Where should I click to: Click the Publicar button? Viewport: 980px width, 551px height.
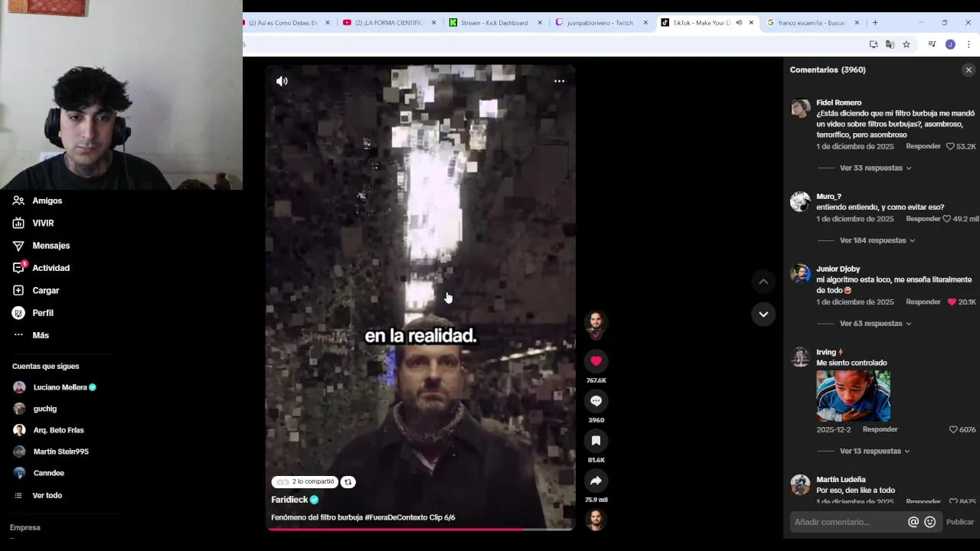[x=960, y=522]
